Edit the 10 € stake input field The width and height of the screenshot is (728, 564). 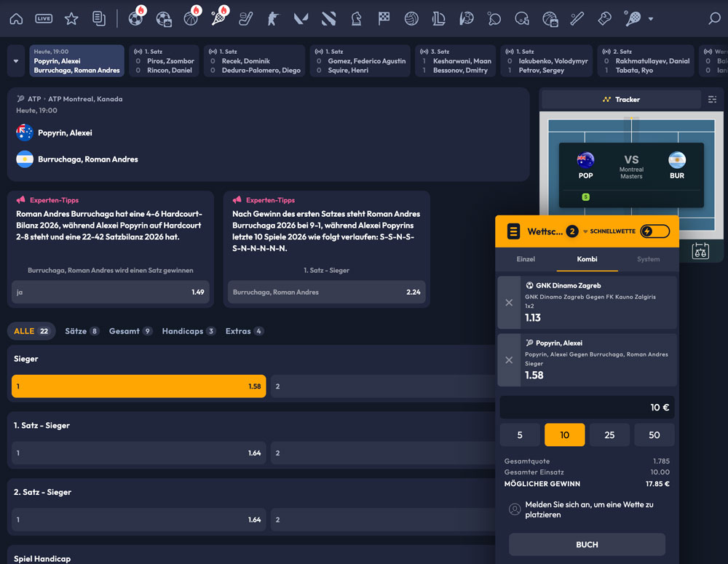(x=587, y=407)
